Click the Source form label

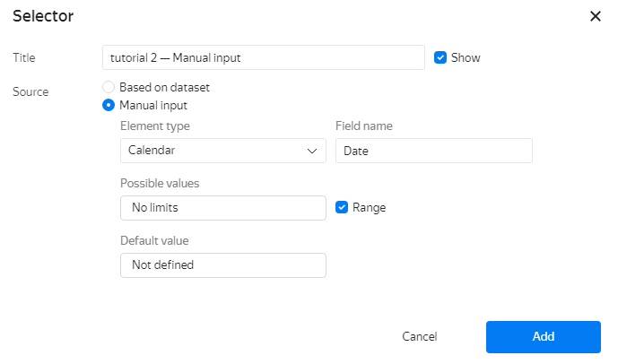coord(30,91)
